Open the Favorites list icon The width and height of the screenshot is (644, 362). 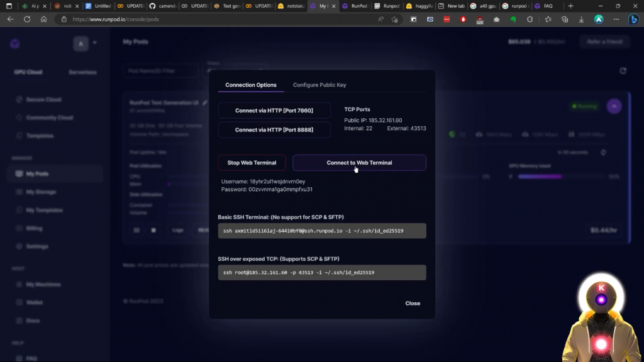(548, 19)
